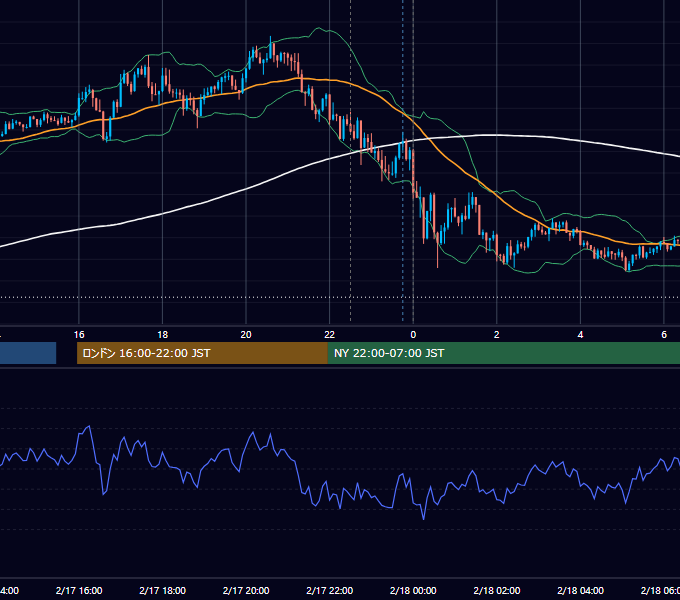Click the 18 hour label on price chart axis
The width and height of the screenshot is (680, 600).
click(163, 335)
